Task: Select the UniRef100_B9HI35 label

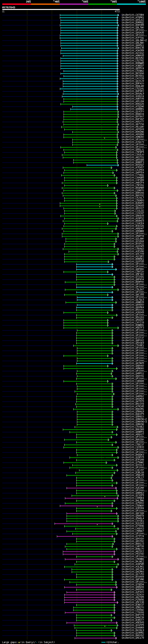Action: click(133, 48)
